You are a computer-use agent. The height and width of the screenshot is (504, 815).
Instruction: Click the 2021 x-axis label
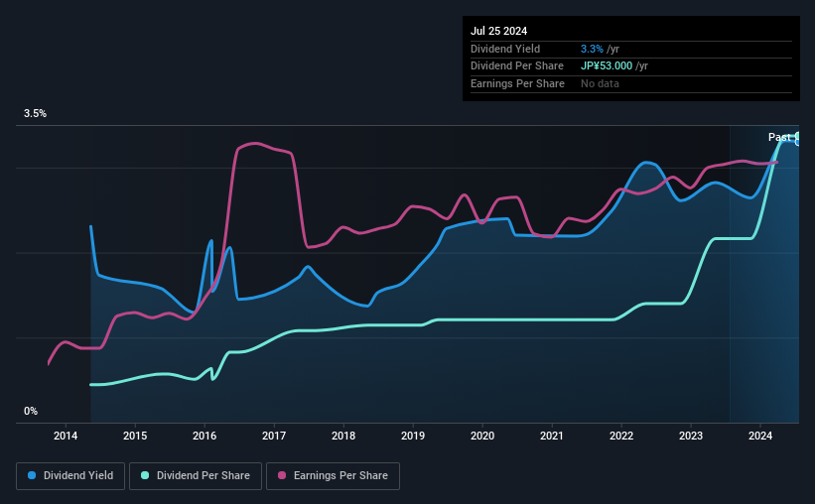click(552, 436)
